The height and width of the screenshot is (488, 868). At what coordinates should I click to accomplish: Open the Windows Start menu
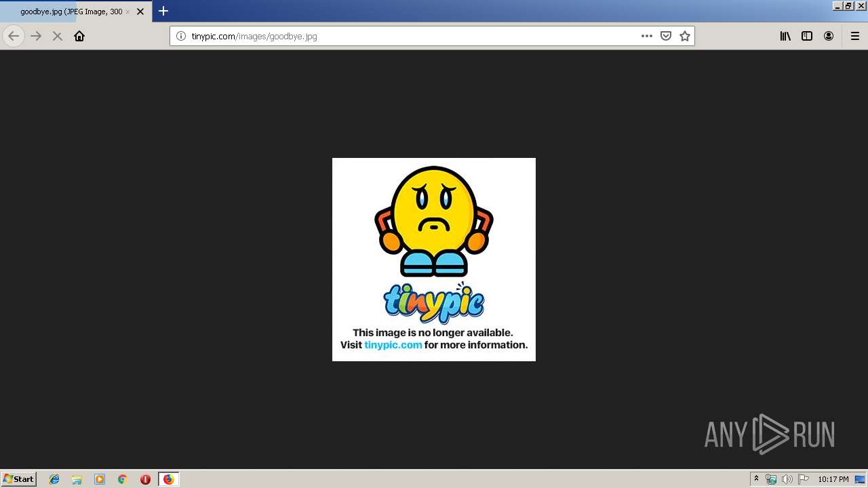(19, 479)
